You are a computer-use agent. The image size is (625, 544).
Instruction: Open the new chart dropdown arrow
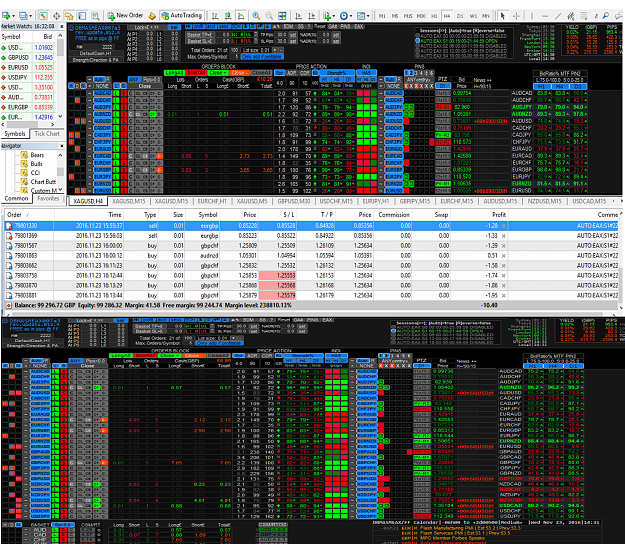click(13, 16)
